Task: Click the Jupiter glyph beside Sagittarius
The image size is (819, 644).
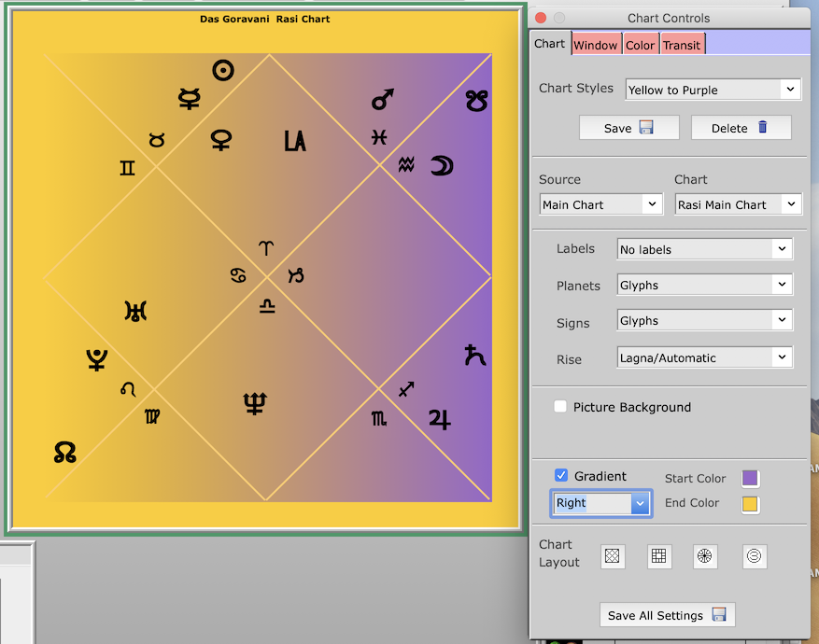Action: (439, 419)
